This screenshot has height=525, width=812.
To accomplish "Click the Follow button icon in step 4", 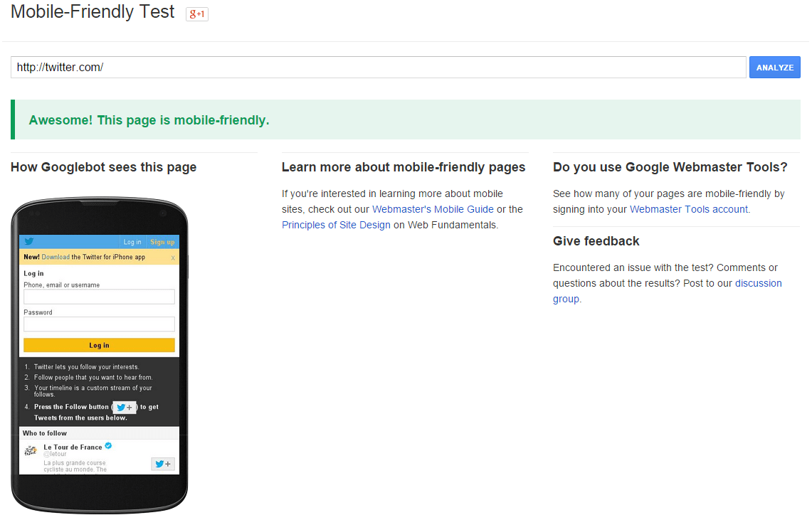I will (x=125, y=408).
